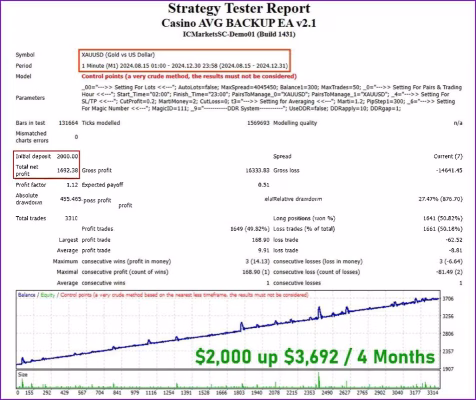Click the largest balance spike near trade 2400
476x400 pixels.
[x=319, y=313]
